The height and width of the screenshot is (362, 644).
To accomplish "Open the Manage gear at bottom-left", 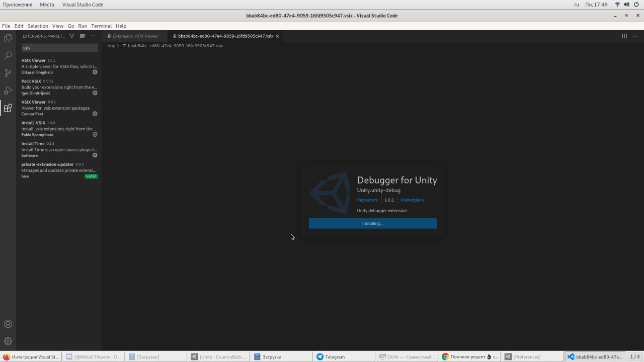I will coord(8,341).
